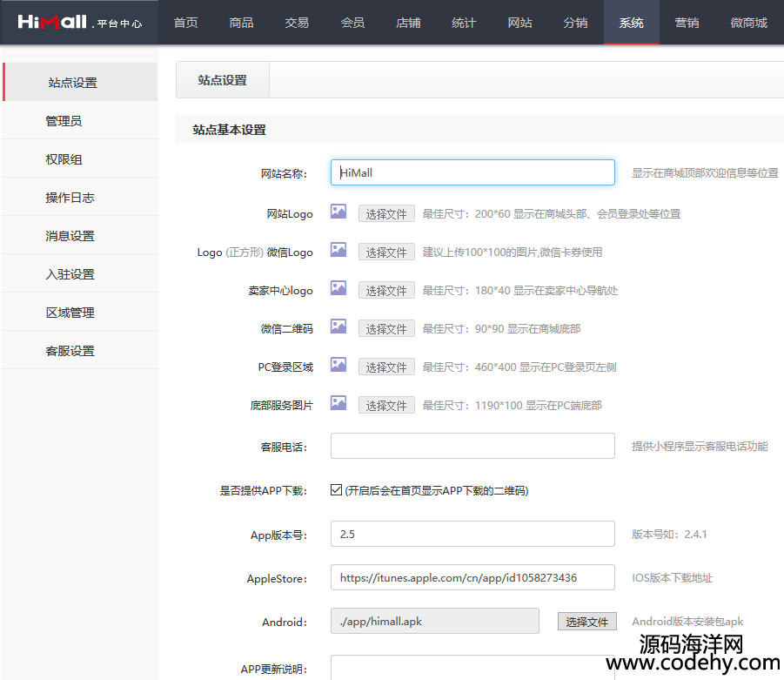Screen dimensions: 784x680
Task: Focus the 网站名称 text field
Action: pyautogui.click(x=472, y=172)
